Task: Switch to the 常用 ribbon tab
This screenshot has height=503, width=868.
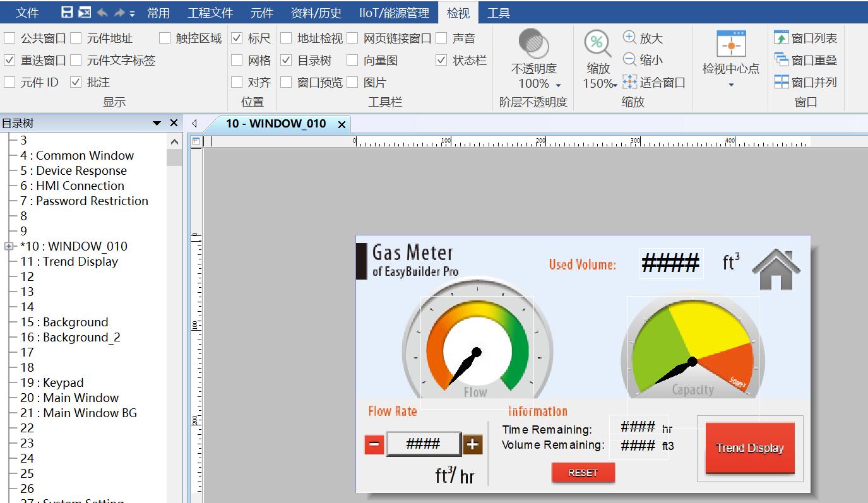Action: tap(158, 13)
